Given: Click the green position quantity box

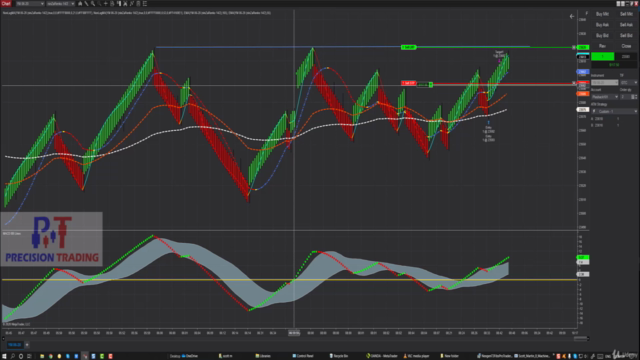Looking at the screenshot, I should (x=603, y=56).
